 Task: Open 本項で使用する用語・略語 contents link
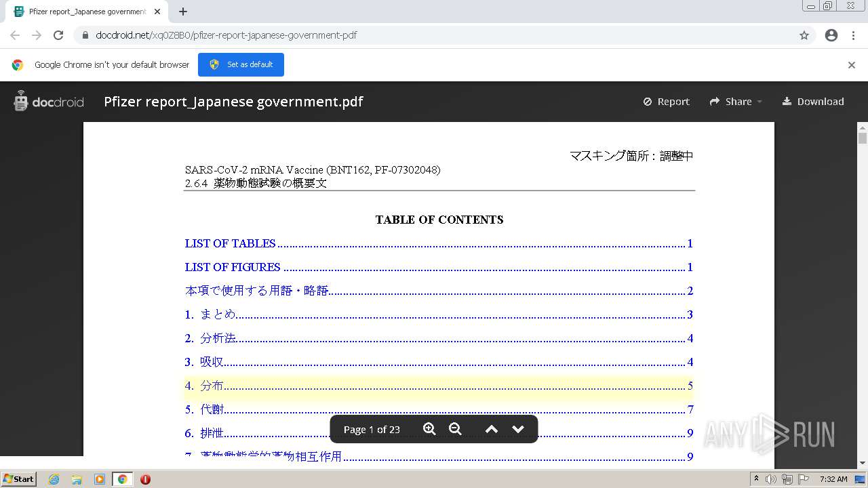(439, 291)
